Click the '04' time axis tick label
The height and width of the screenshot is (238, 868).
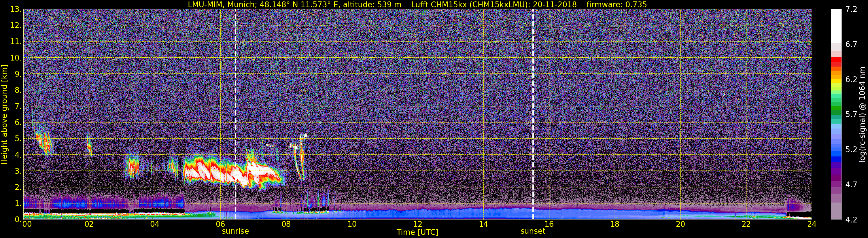[x=155, y=224]
